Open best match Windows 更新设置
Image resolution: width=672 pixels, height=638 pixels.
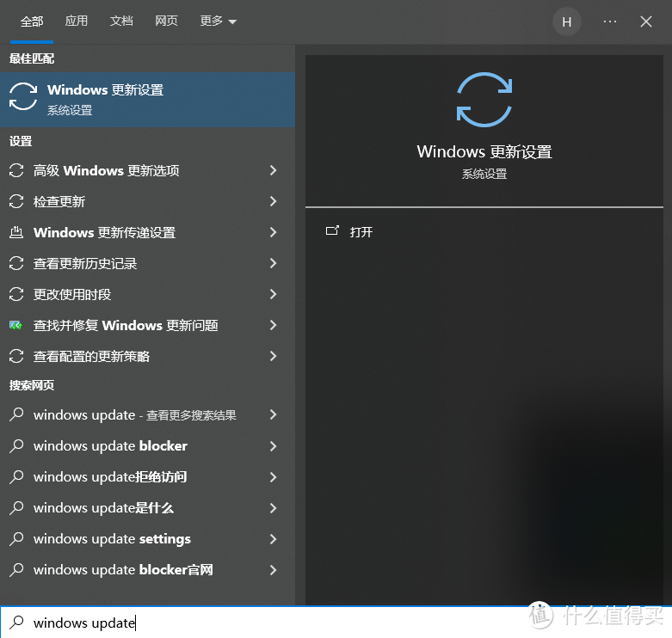click(147, 99)
